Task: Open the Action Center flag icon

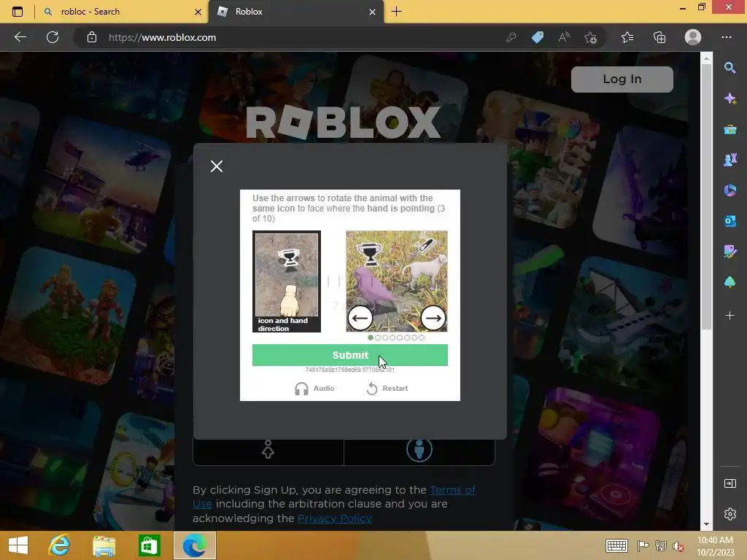Action: 642,545
